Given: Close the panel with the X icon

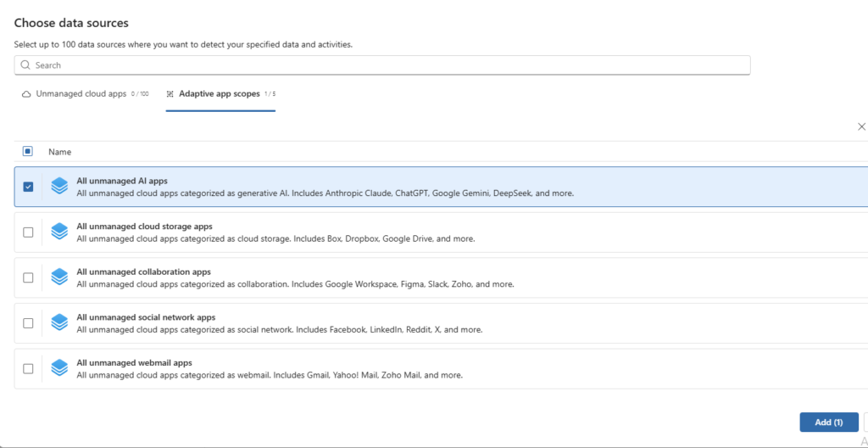Looking at the screenshot, I should click(861, 126).
